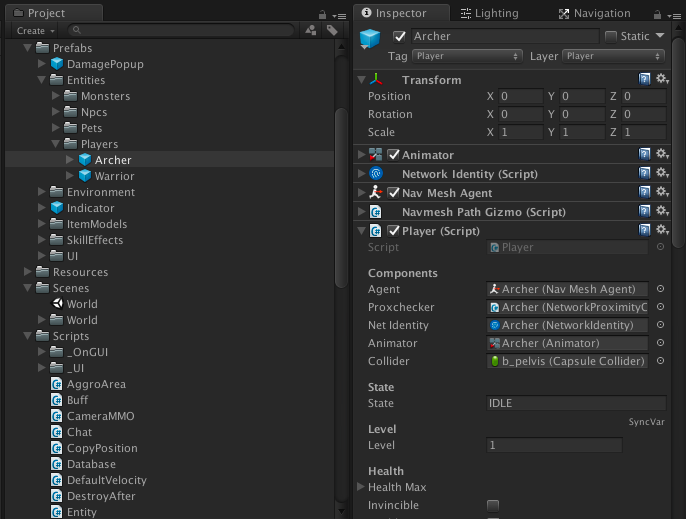686x519 pixels.
Task: Click object picker circle for Agent field
Action: (x=661, y=289)
